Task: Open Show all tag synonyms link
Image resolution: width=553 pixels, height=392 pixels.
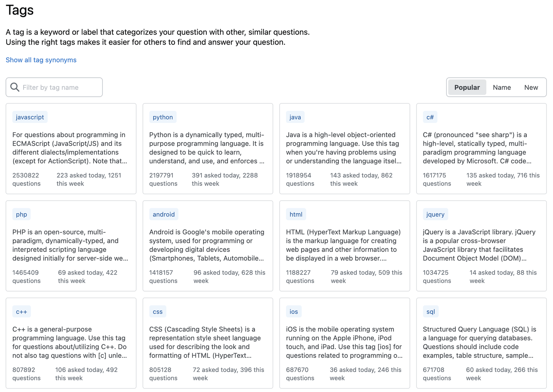Action: pyautogui.click(x=41, y=60)
